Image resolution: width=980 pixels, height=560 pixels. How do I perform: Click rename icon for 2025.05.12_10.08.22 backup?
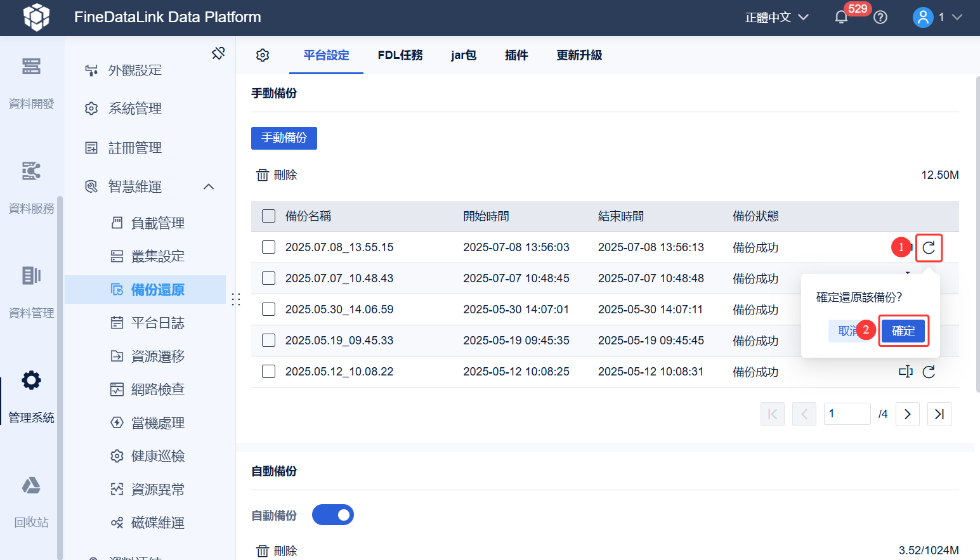coord(906,372)
